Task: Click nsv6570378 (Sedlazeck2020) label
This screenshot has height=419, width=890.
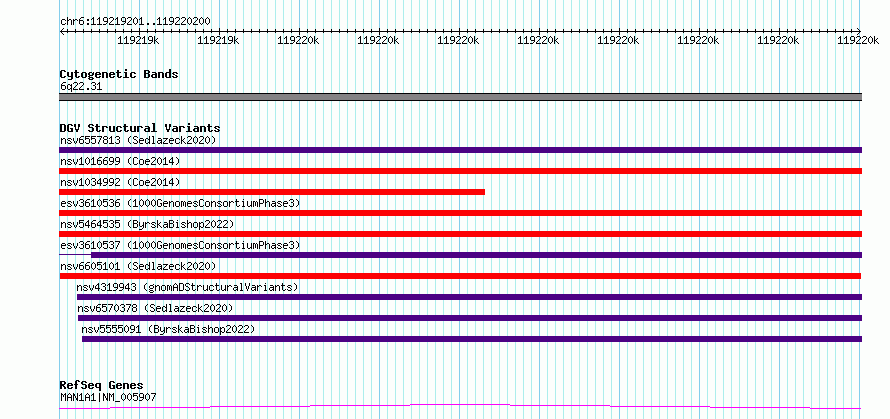Action: 156,308
